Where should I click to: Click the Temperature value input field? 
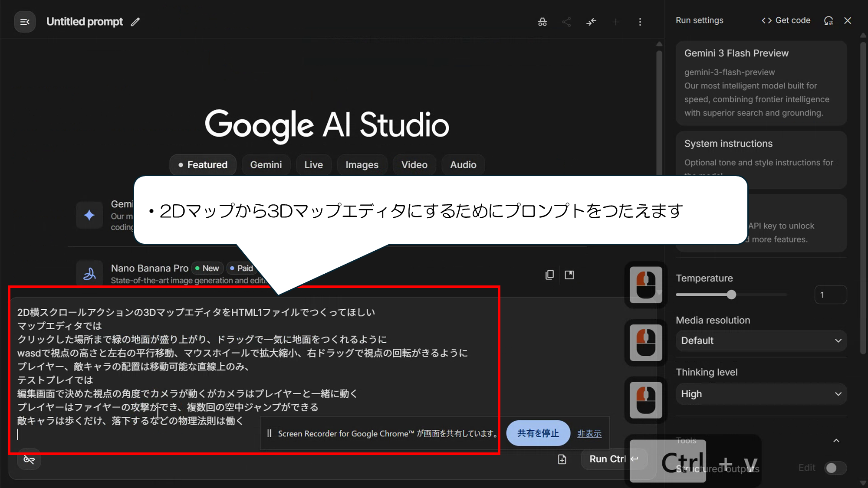coord(830,295)
